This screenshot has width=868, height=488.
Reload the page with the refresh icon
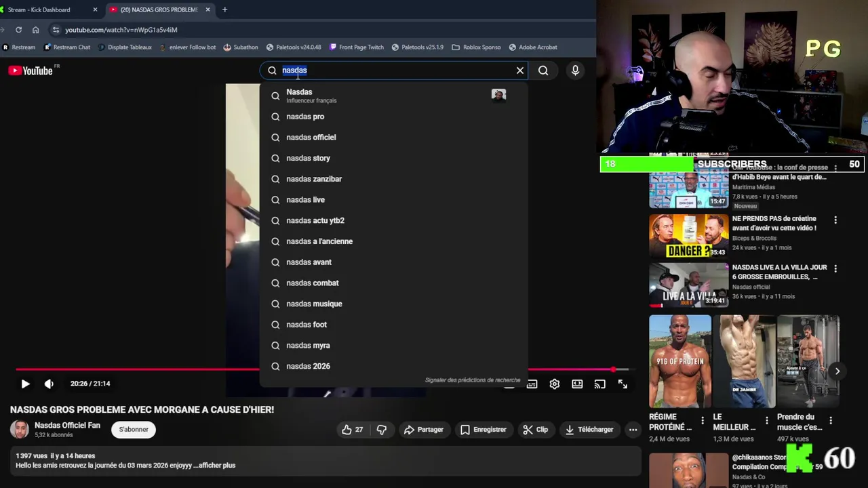tap(18, 30)
